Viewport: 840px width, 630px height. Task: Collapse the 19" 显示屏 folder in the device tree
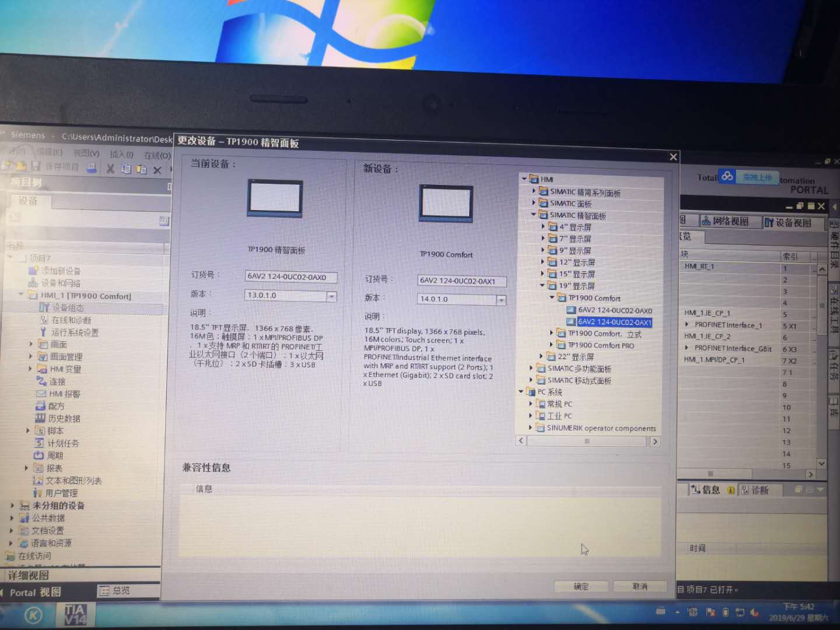coord(542,286)
